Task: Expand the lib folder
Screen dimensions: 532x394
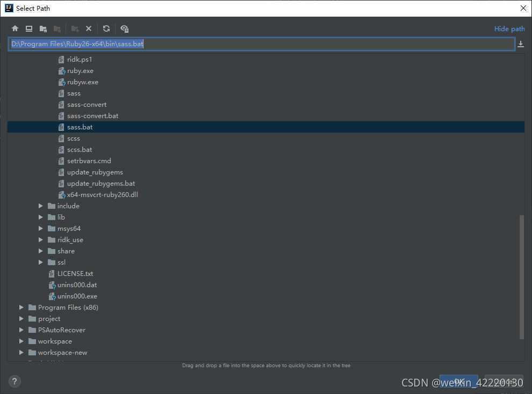Action: (x=41, y=217)
